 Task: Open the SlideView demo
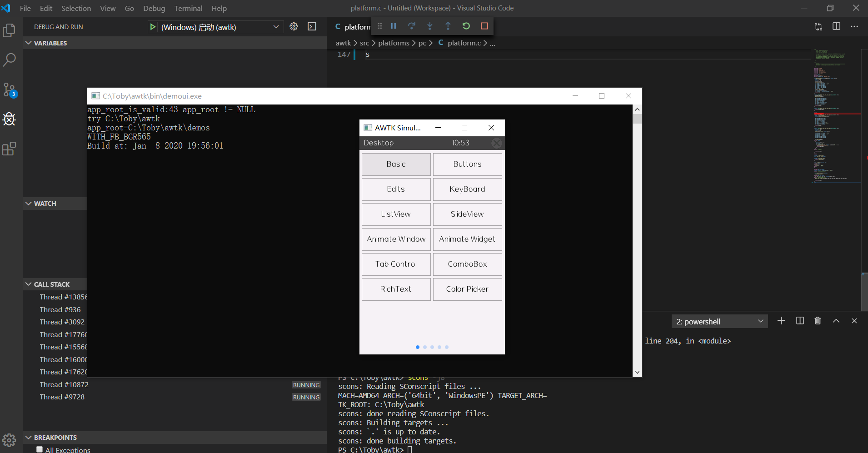point(467,214)
